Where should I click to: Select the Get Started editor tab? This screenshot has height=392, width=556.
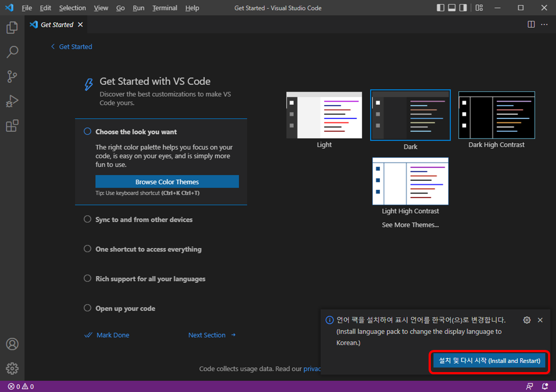pos(56,25)
